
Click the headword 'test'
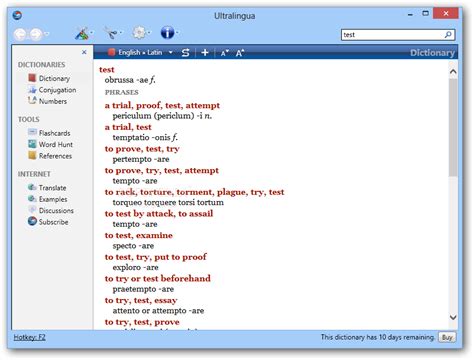coord(107,70)
